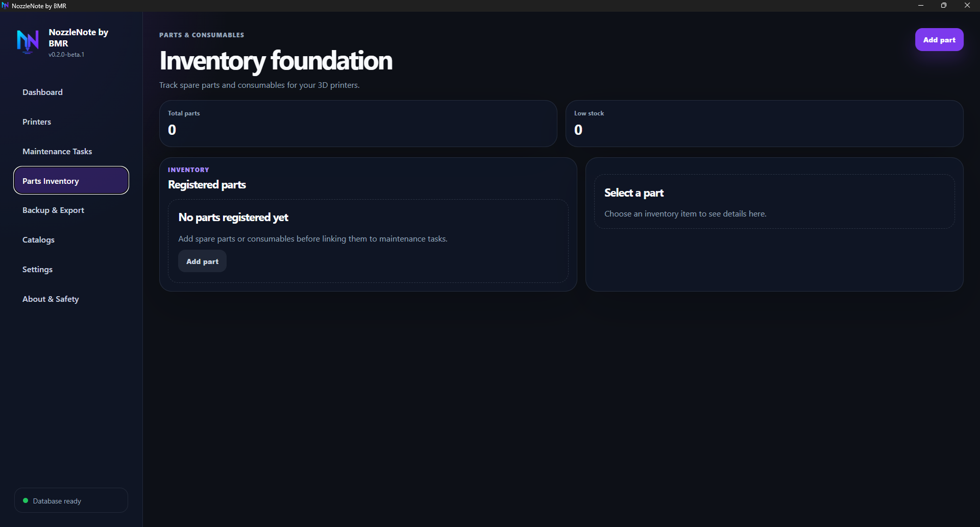Click the purple Add part button
The width and height of the screenshot is (980, 527).
(x=939, y=40)
